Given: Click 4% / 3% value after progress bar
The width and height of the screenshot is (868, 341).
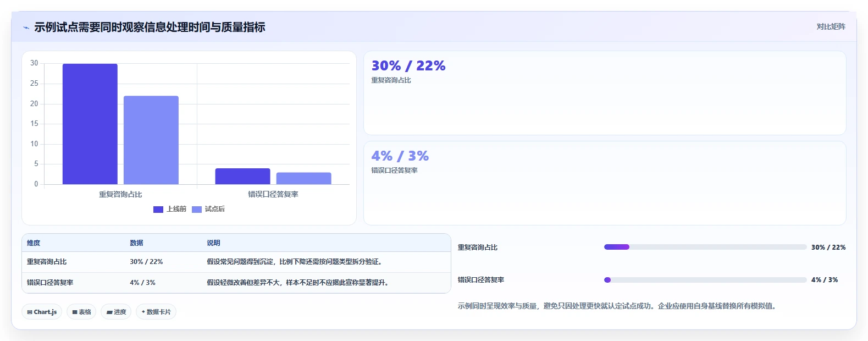Looking at the screenshot, I should [x=825, y=280].
